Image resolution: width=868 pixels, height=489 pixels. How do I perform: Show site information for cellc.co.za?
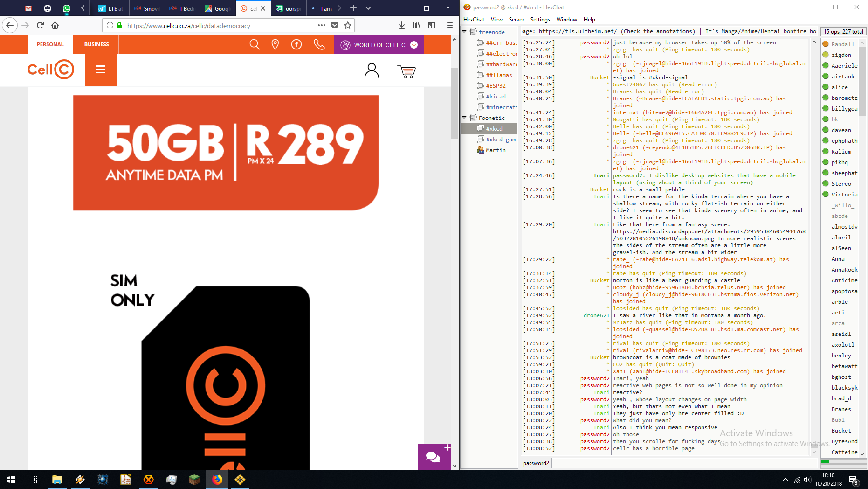click(110, 26)
